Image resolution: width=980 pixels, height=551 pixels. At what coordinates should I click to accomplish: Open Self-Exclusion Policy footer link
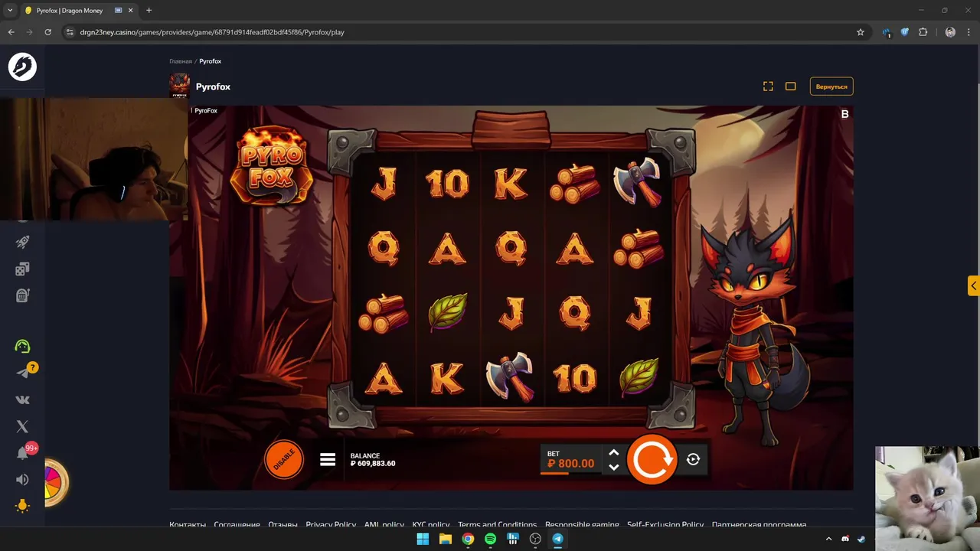(665, 525)
